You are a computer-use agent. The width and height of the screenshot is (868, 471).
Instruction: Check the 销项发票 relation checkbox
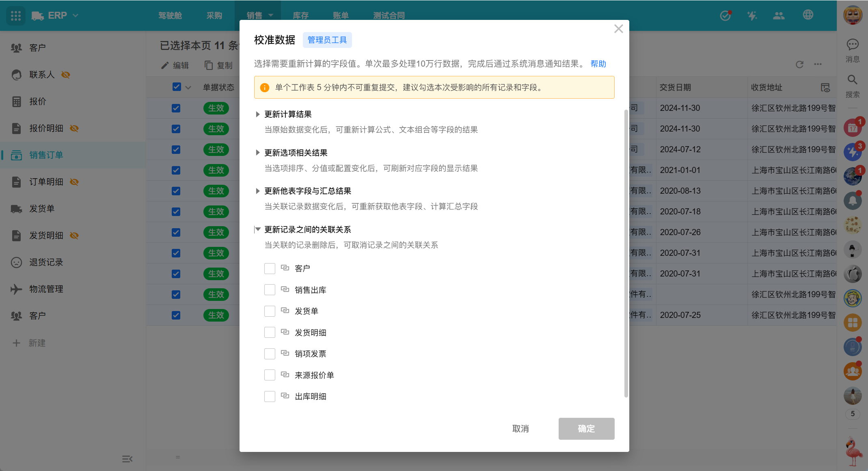pyautogui.click(x=270, y=354)
